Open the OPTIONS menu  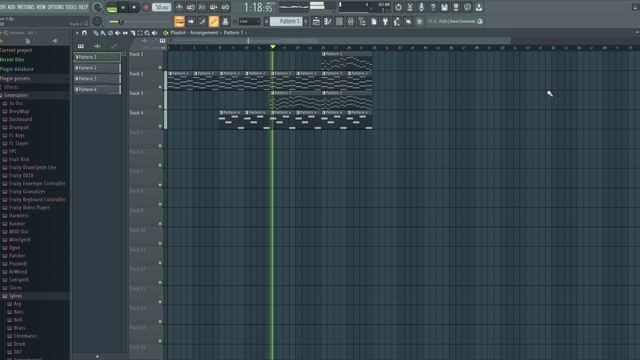tap(56, 7)
